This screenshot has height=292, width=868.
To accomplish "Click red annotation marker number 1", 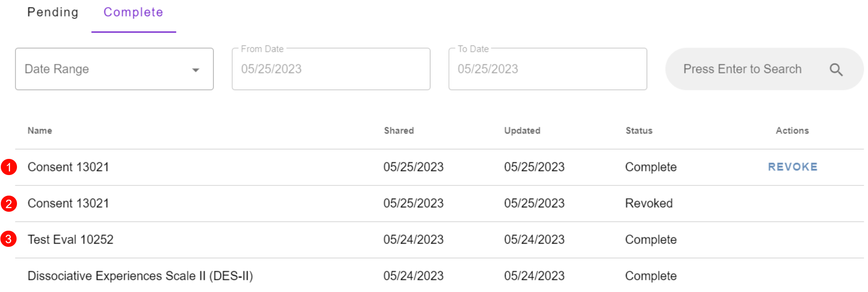I will click(x=9, y=167).
